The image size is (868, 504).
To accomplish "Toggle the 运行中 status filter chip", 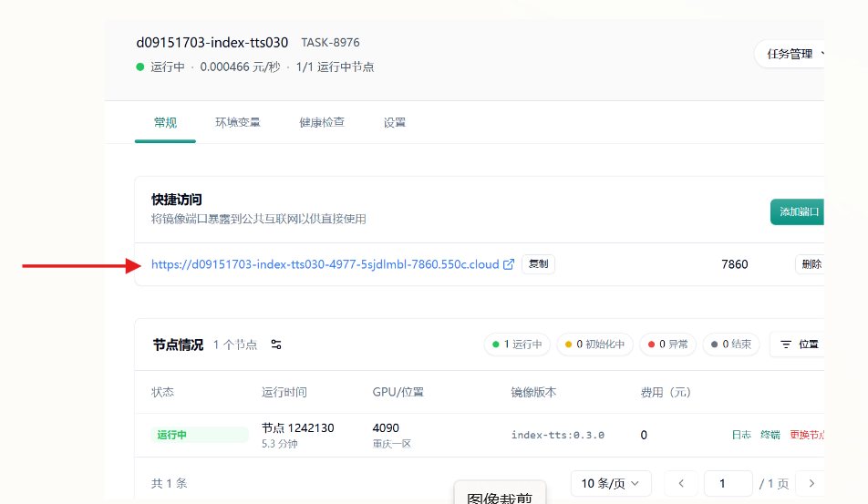I will click(517, 345).
